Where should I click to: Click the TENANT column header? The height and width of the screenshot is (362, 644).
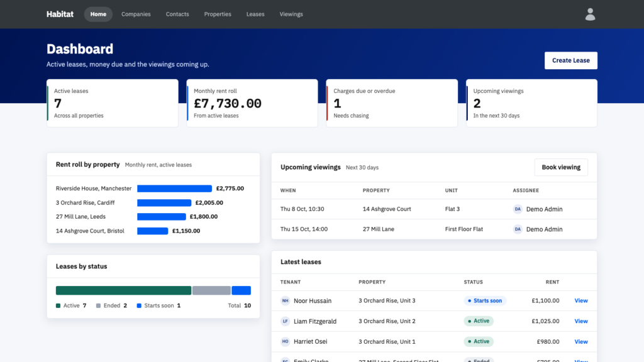291,282
